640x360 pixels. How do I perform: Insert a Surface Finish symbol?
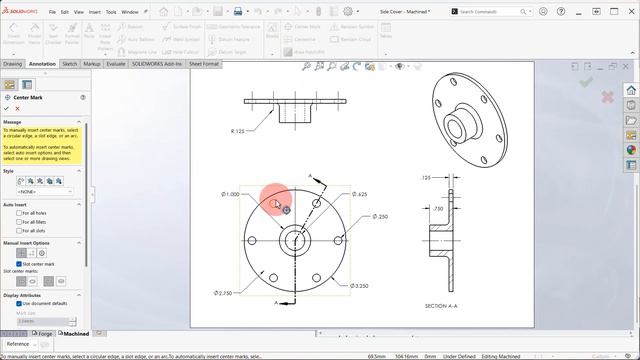coord(182,27)
